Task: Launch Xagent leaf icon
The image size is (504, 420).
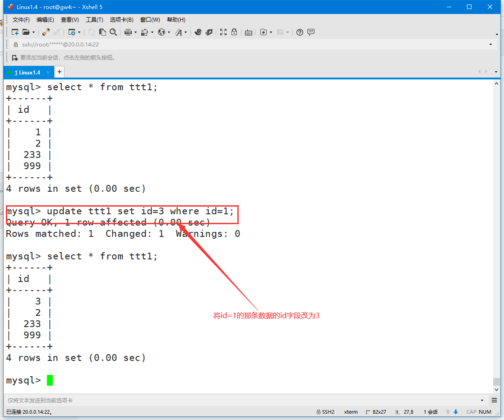Action: click(209, 32)
